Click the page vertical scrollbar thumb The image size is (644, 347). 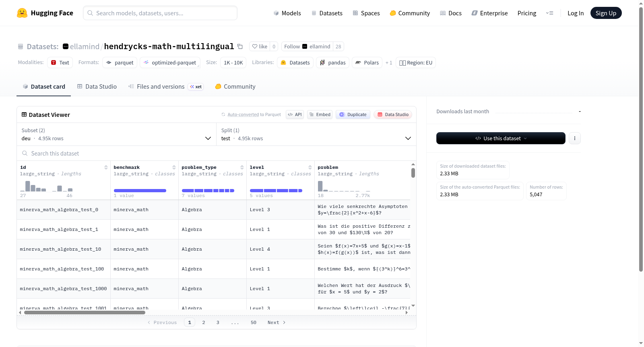click(641, 139)
